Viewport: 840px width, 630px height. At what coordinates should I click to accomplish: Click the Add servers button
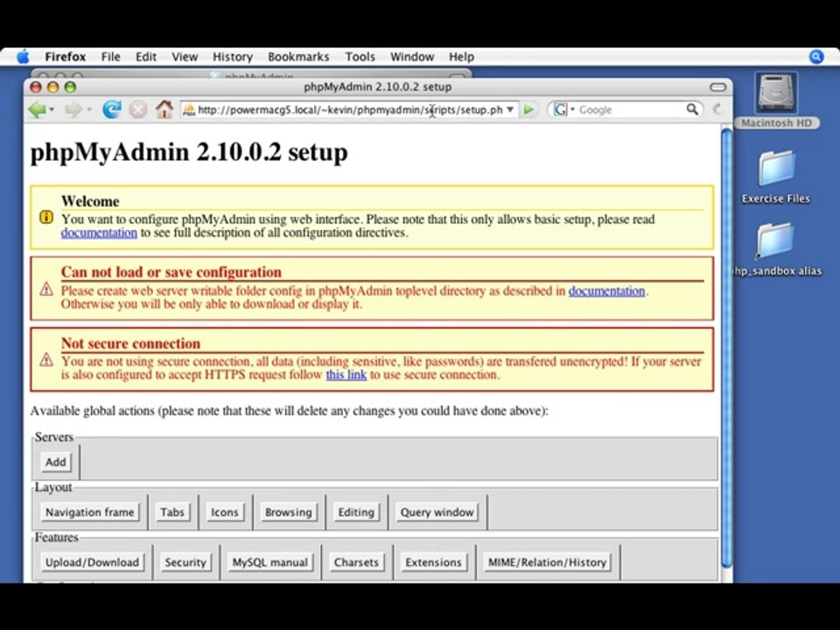click(x=56, y=462)
